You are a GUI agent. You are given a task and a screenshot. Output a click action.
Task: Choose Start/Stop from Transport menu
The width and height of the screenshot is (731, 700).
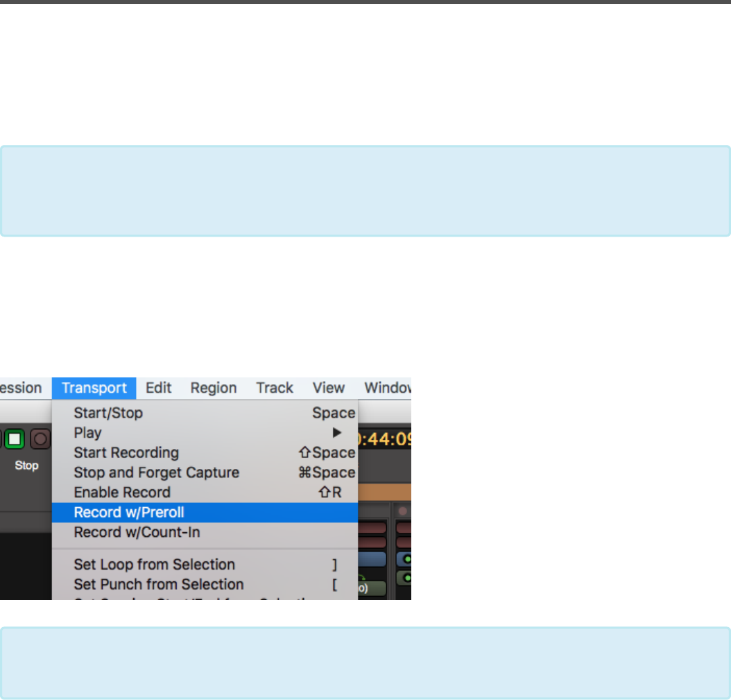(205, 413)
